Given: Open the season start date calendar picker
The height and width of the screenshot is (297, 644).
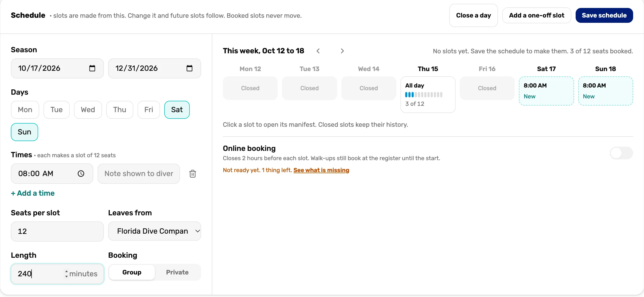Looking at the screenshot, I should [x=92, y=68].
